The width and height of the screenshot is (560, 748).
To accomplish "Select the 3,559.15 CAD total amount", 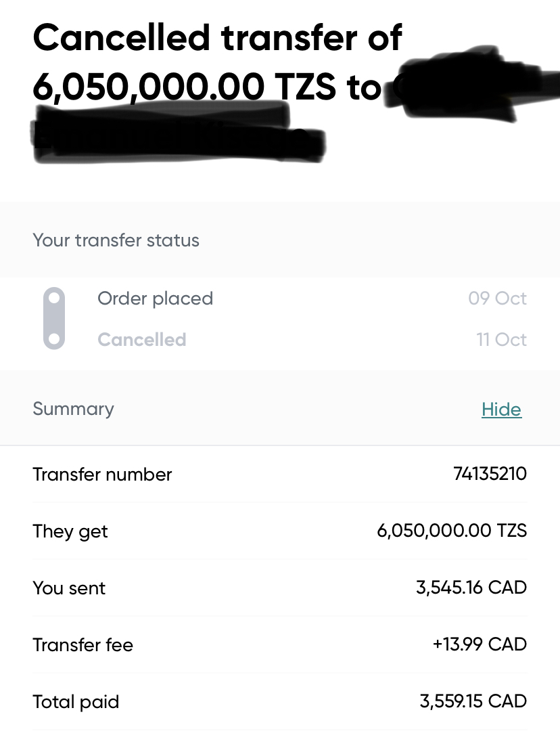I will click(x=473, y=701).
